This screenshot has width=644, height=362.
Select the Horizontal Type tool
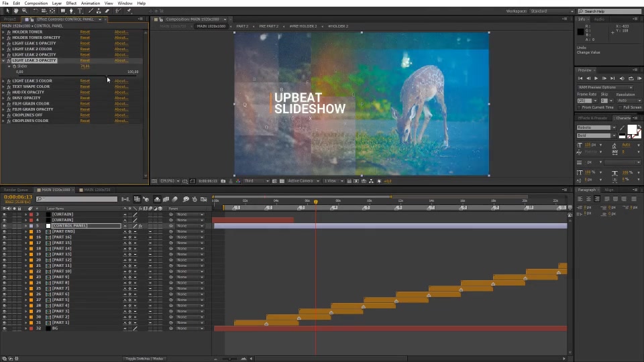80,11
